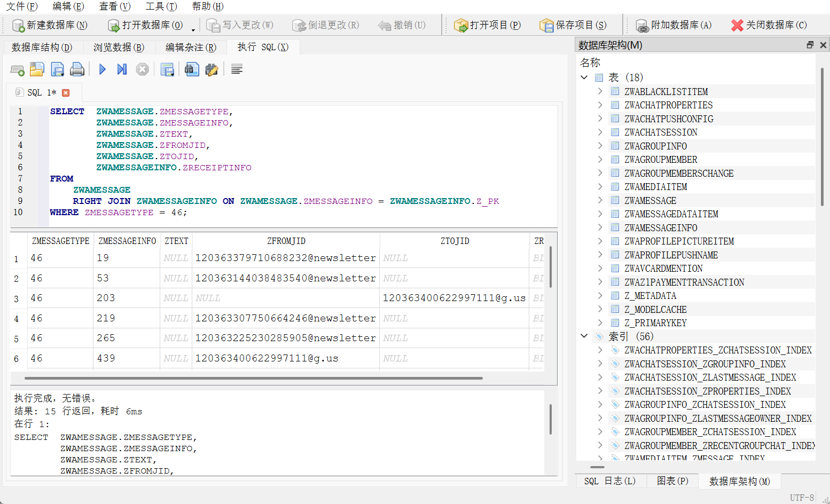Click the 关闭数据库(C) button

click(769, 25)
